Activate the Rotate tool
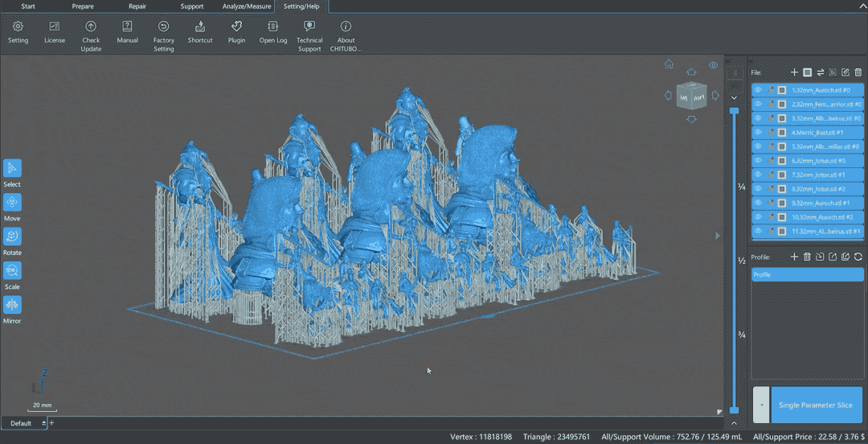 click(x=12, y=236)
